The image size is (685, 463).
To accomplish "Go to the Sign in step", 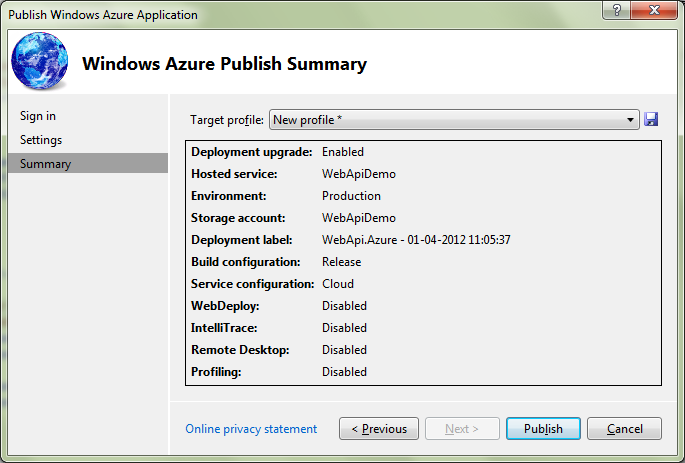I will tap(38, 116).
